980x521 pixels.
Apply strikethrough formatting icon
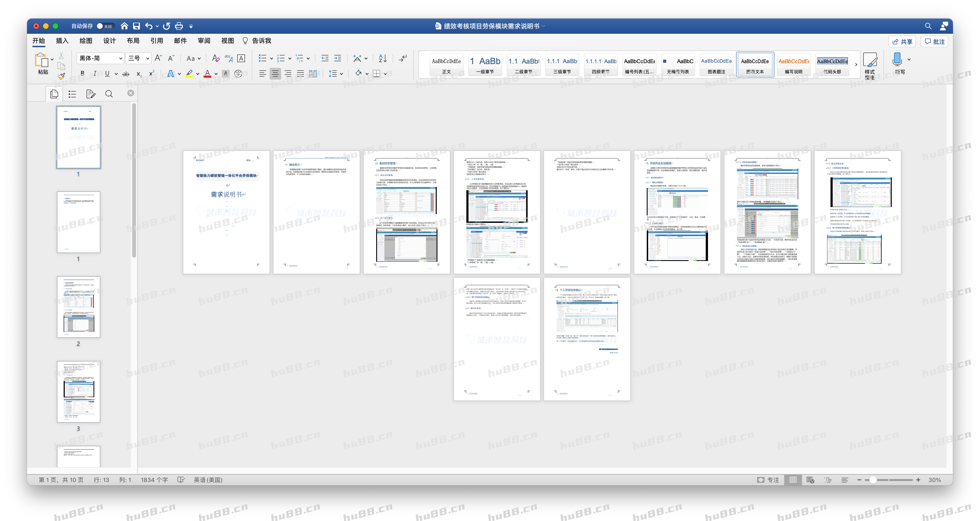126,74
